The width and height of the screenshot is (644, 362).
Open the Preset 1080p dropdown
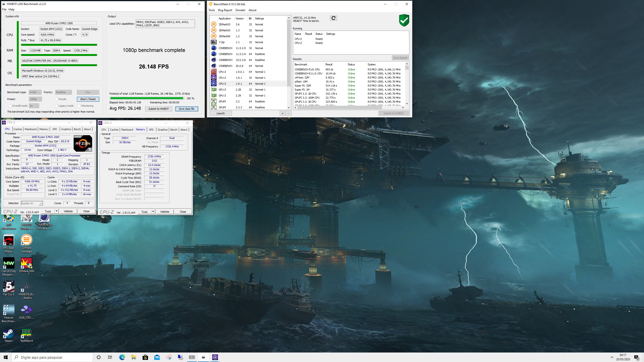click(35, 99)
